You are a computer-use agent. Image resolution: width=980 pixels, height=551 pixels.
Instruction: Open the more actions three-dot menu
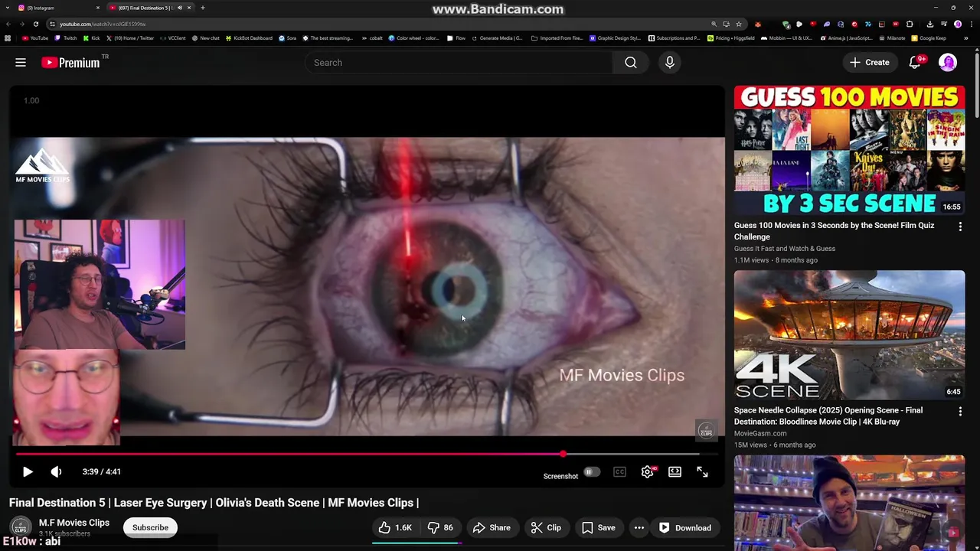point(639,527)
